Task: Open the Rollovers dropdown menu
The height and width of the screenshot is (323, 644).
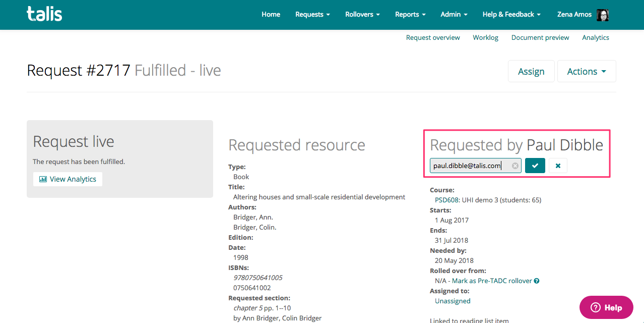Action: 362,14
